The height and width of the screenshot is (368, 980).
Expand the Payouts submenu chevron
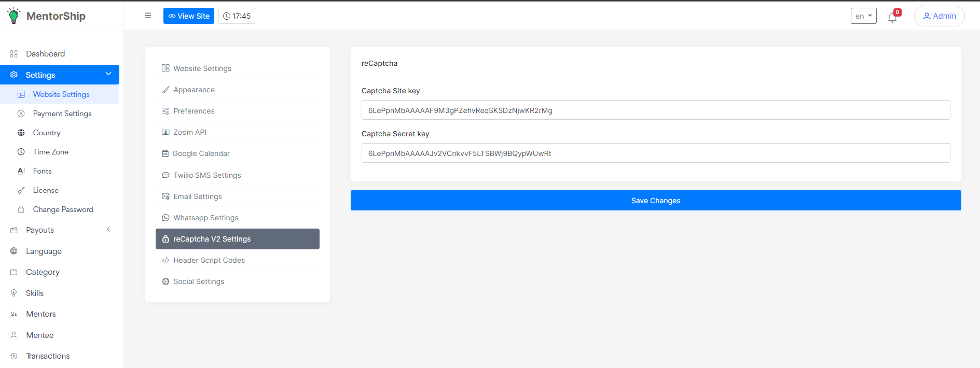108,230
